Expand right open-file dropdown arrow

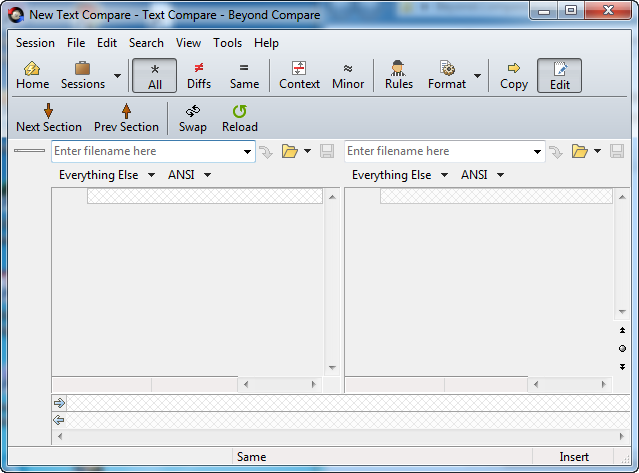click(x=597, y=151)
